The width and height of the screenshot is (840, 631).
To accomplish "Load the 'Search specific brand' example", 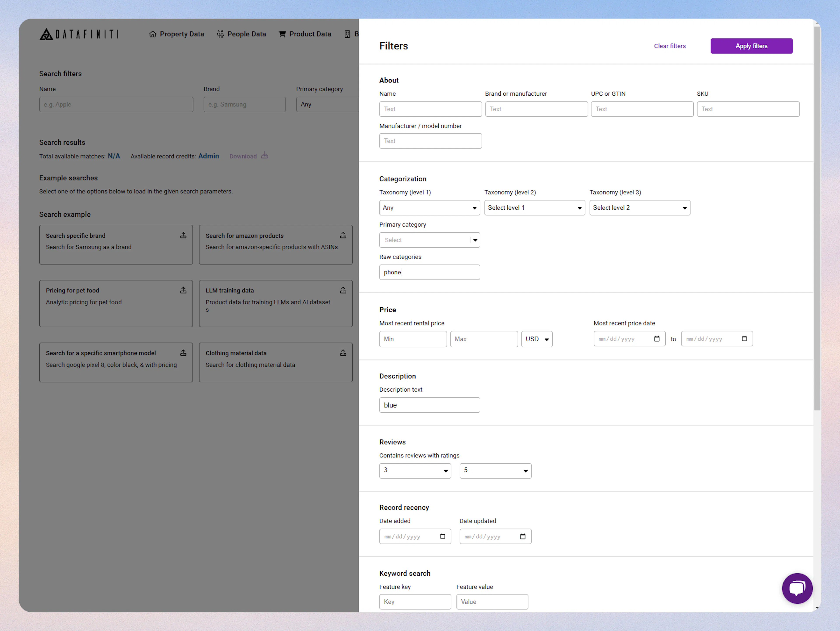I will click(x=116, y=244).
